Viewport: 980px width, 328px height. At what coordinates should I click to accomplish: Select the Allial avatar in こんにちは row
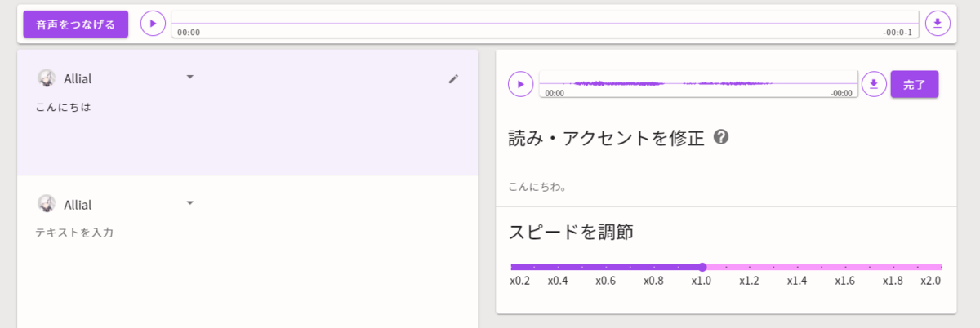point(47,78)
